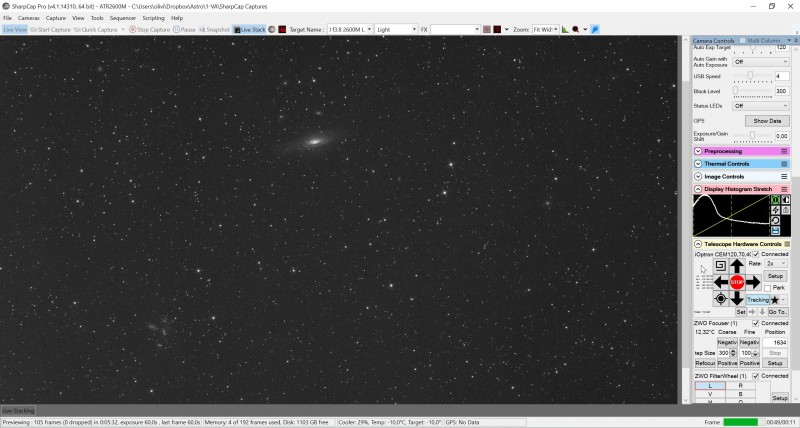The width and height of the screenshot is (800, 428).
Task: Move the mount down with the south arrow
Action: [x=737, y=298]
